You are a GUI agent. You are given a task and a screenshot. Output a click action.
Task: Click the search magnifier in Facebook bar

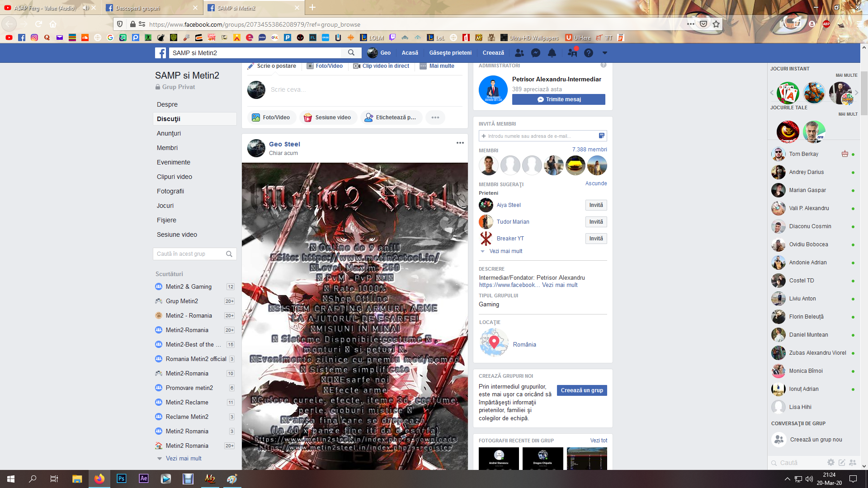point(351,53)
